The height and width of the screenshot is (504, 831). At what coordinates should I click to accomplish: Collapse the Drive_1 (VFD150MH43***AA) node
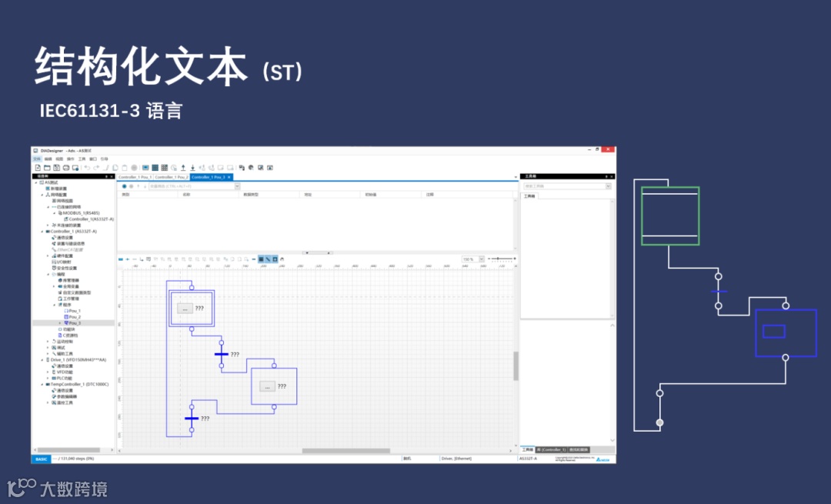[x=42, y=360]
